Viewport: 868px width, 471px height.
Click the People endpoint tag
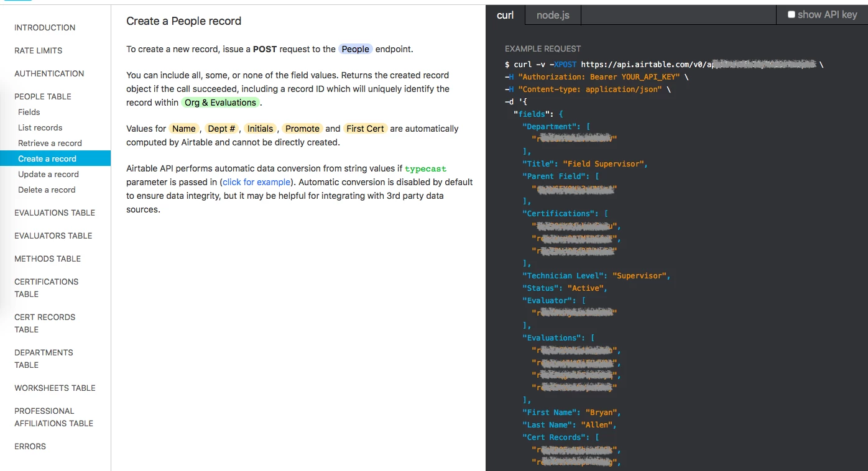356,49
